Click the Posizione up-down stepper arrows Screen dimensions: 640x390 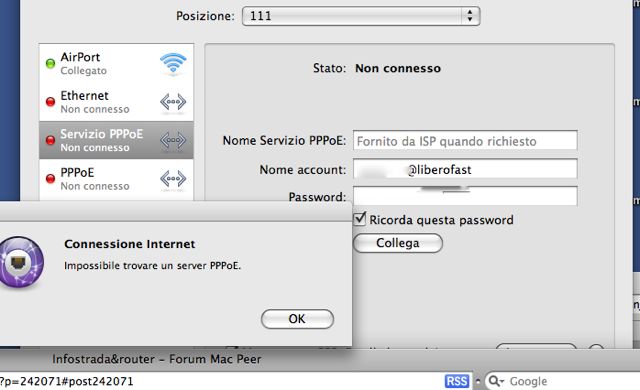coord(470,16)
